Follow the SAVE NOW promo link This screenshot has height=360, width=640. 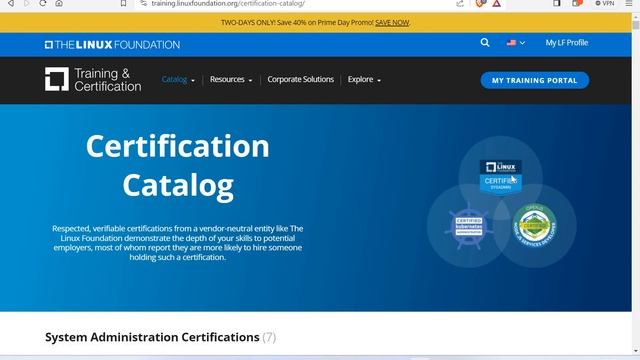392,22
